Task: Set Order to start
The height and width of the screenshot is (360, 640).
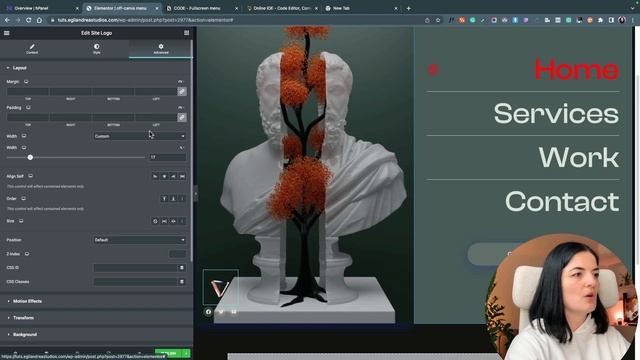Action: [164, 199]
